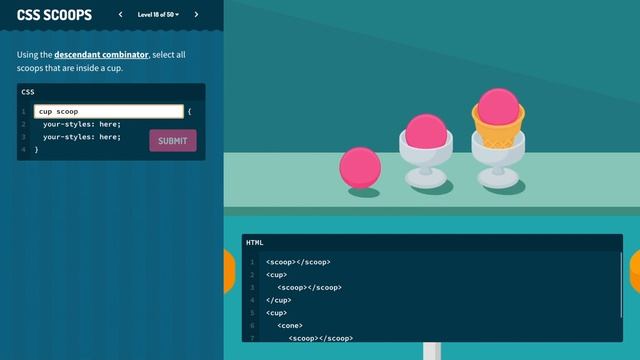
Task: Click the scoop in the first cup
Action: 426,131
